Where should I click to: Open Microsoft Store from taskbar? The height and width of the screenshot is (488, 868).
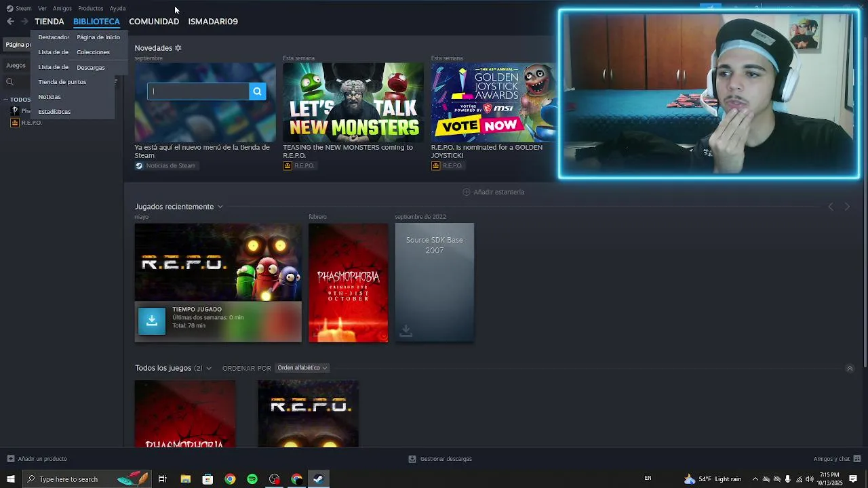(208, 479)
